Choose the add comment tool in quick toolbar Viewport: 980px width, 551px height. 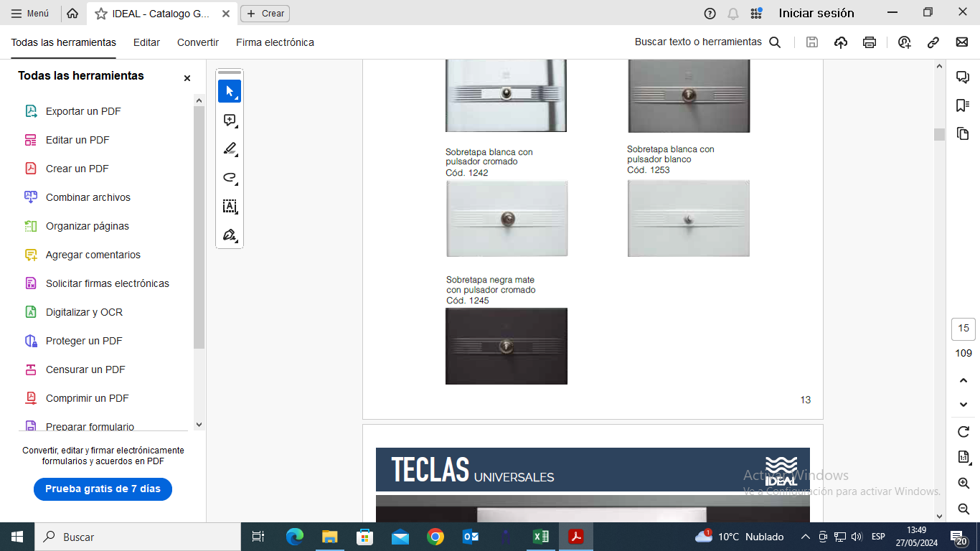230,120
